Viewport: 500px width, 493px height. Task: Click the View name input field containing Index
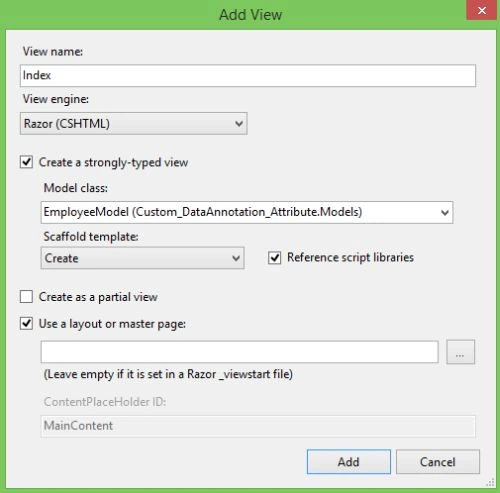(x=248, y=76)
